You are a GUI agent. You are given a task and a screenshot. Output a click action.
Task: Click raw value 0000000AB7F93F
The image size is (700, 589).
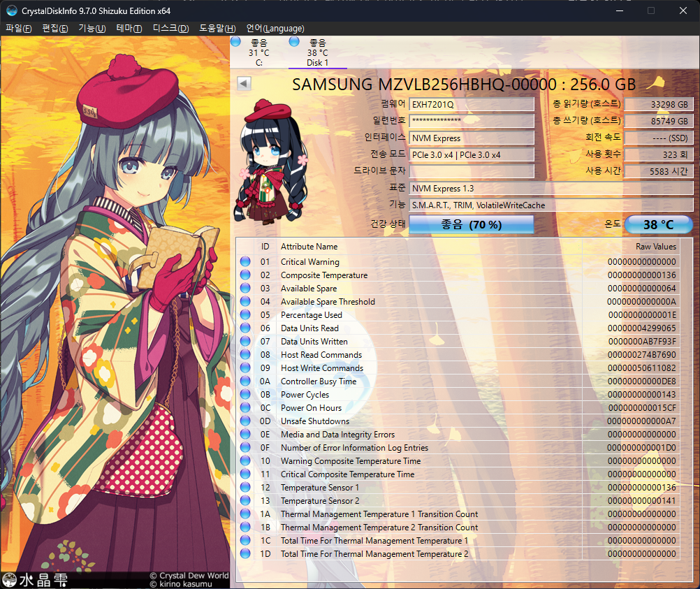click(x=642, y=341)
